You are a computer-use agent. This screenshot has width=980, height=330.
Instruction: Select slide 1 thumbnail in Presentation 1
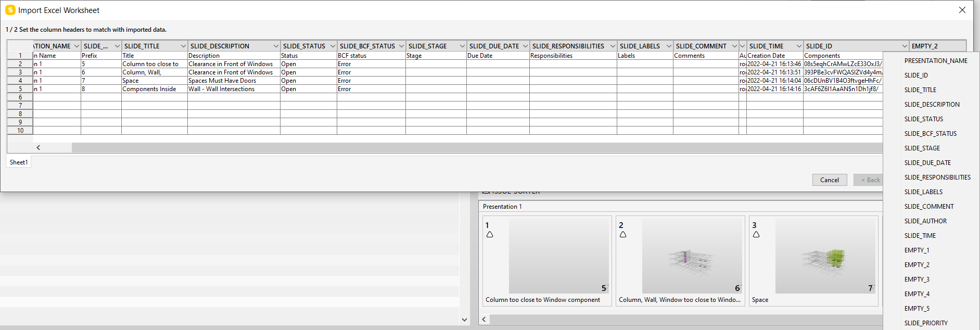coord(547,261)
